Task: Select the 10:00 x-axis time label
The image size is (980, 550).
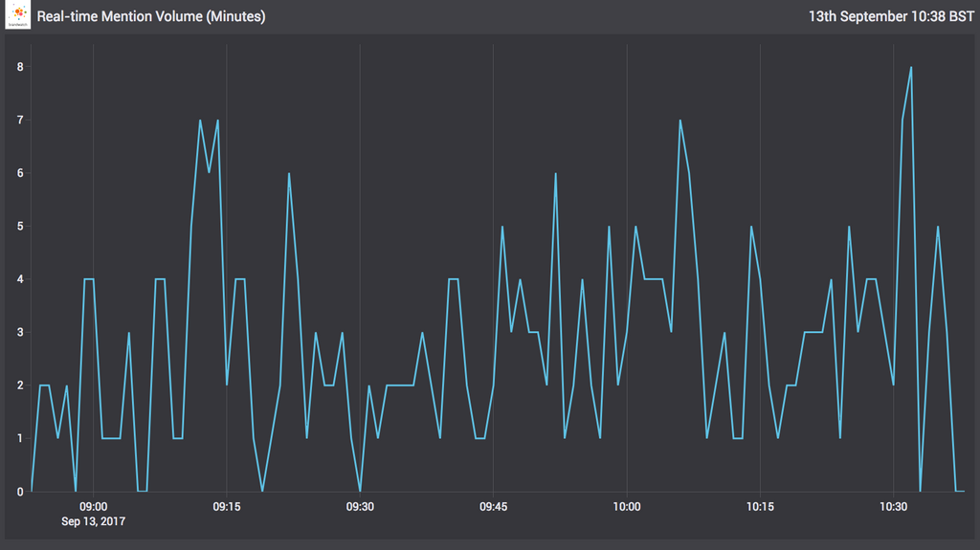Action: pos(627,507)
